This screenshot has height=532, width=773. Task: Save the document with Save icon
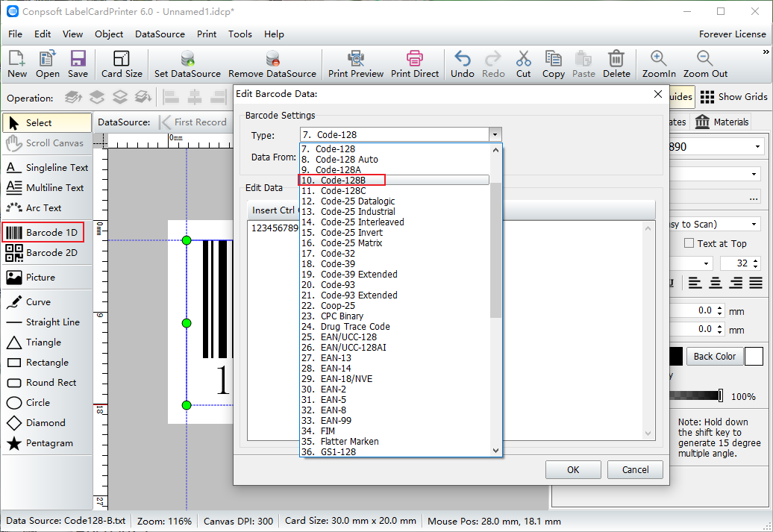tap(78, 64)
